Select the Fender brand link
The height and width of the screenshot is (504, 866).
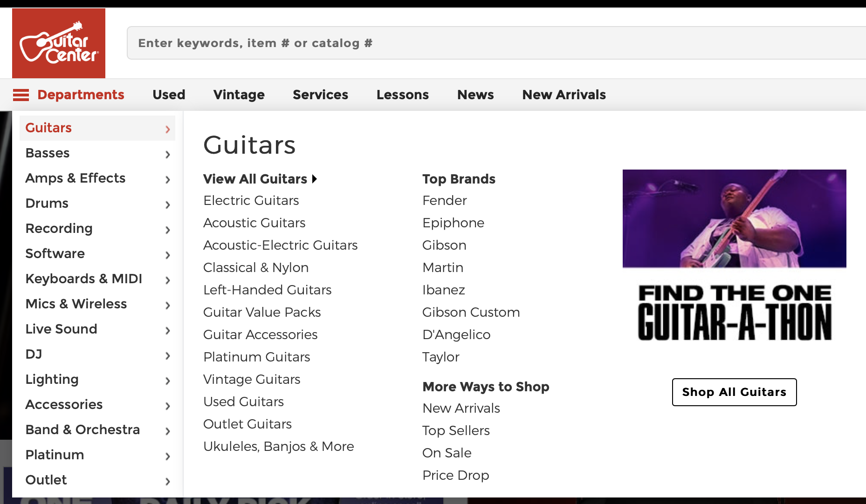point(445,200)
